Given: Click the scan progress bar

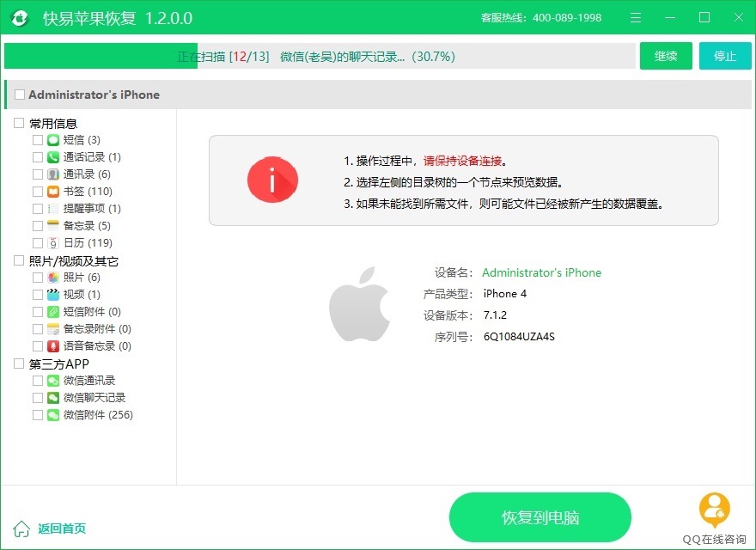Looking at the screenshot, I should [320, 57].
